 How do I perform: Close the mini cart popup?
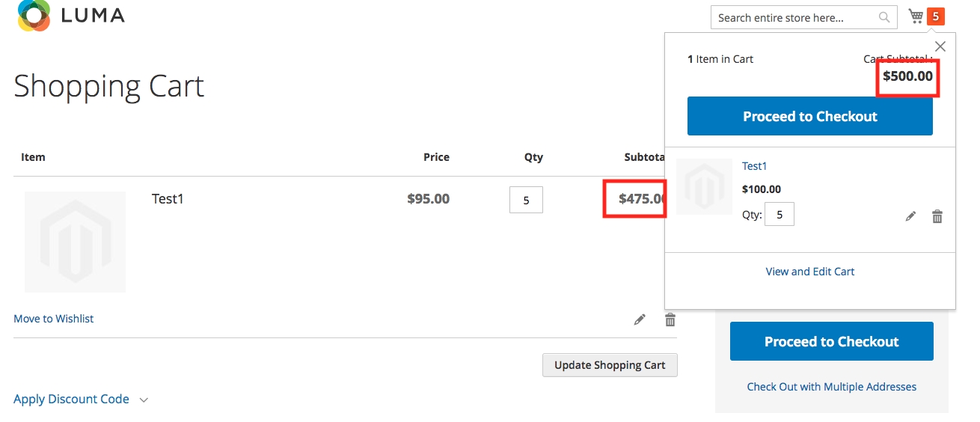pyautogui.click(x=940, y=46)
